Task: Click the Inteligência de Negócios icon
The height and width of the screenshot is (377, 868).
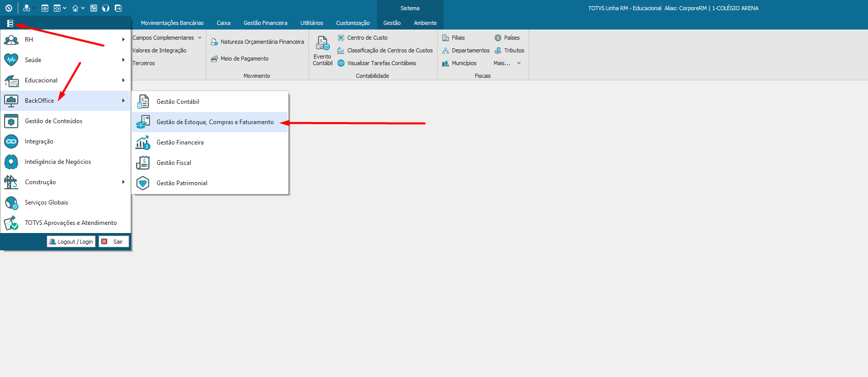Action: point(11,162)
